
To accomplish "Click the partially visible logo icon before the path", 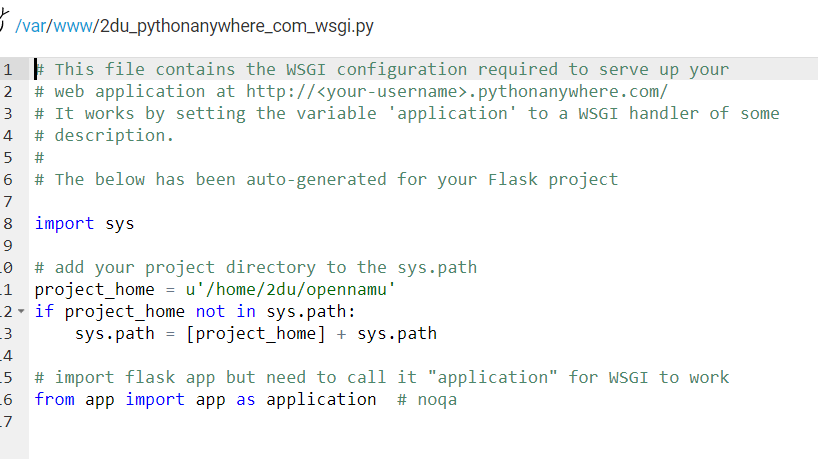I will 5,22.
